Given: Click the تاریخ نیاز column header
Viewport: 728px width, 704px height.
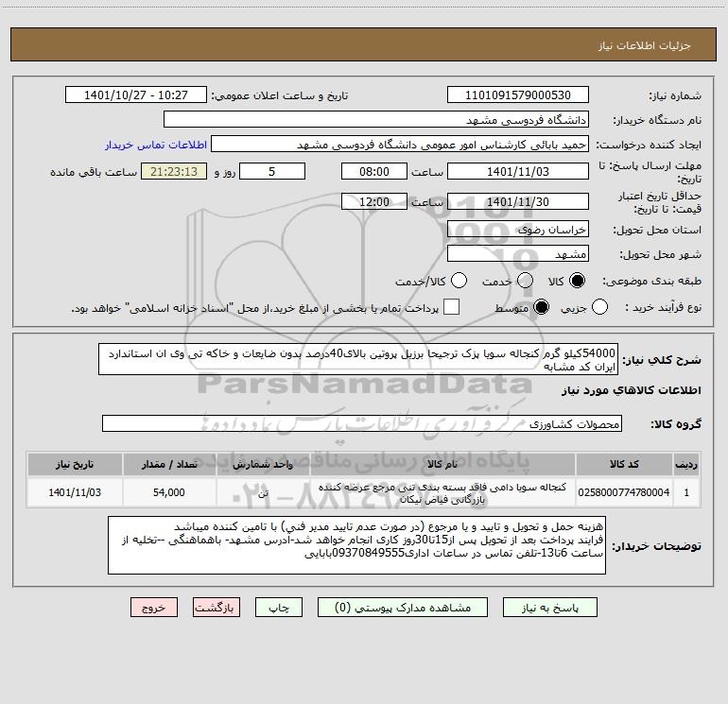Looking at the screenshot, I should 75,464.
